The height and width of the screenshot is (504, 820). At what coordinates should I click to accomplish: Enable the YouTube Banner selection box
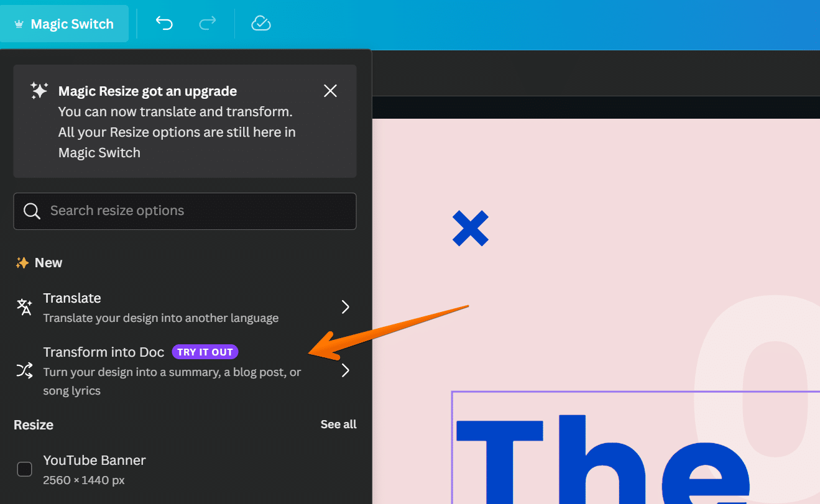[x=24, y=469]
